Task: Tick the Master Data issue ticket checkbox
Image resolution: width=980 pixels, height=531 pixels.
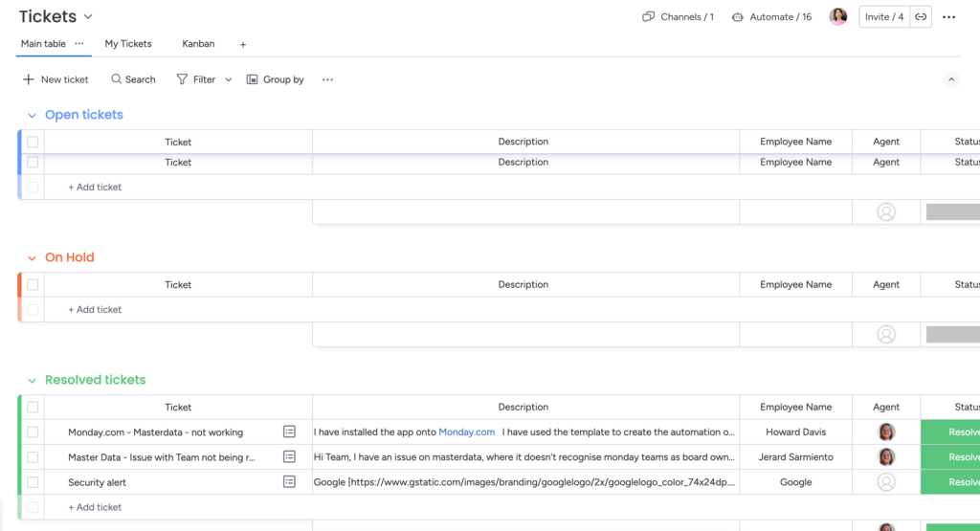Action: (x=33, y=457)
